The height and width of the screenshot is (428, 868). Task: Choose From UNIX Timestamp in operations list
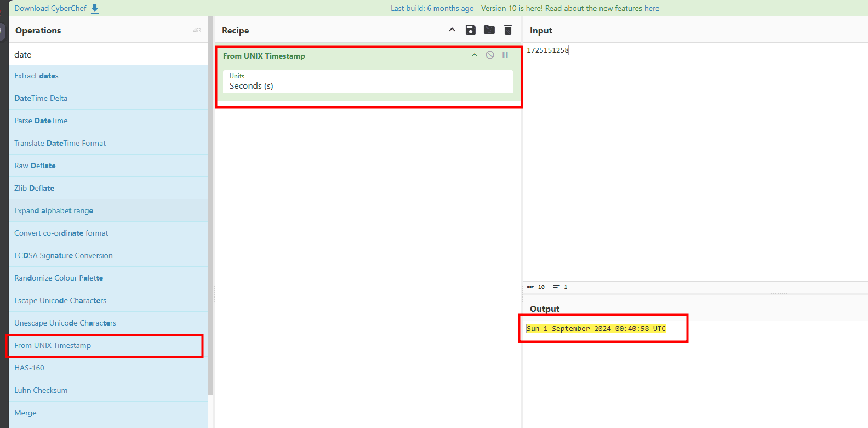tap(53, 345)
